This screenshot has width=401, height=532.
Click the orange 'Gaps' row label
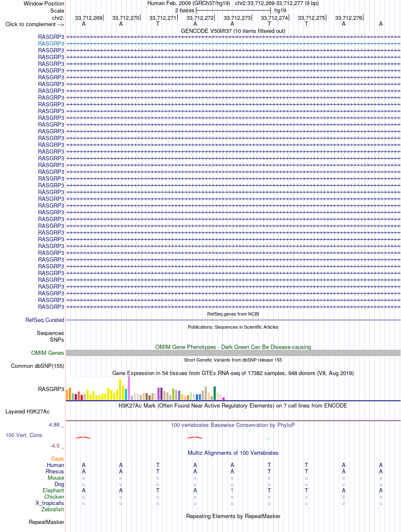click(57, 459)
